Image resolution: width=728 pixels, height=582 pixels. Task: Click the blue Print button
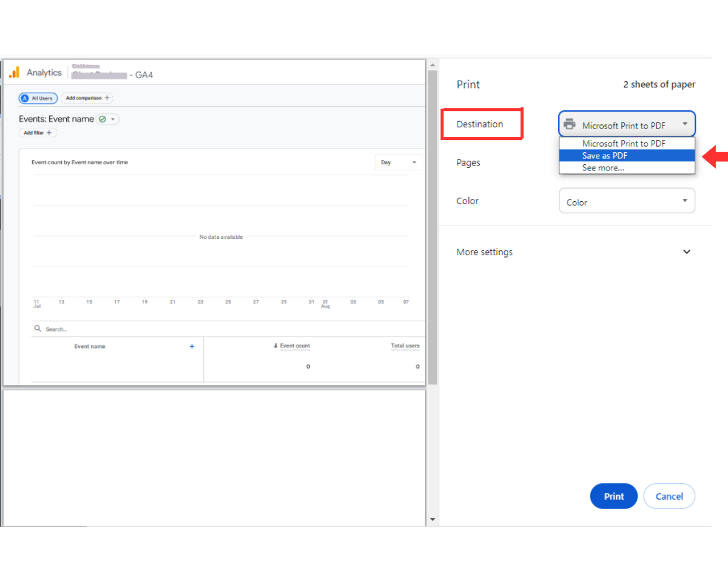(x=613, y=496)
